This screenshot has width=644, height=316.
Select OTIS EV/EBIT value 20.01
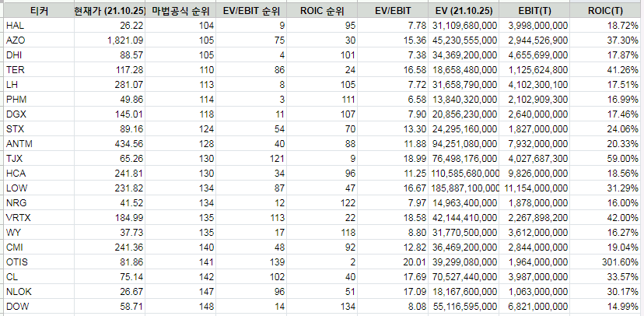tap(393, 262)
